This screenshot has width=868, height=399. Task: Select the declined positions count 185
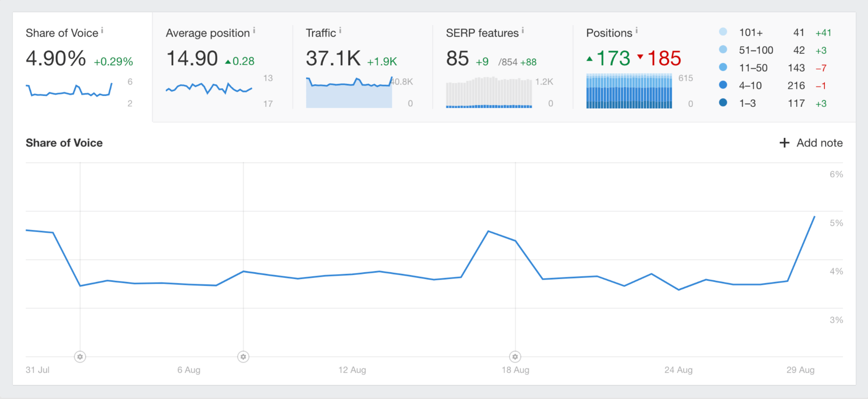[664, 59]
